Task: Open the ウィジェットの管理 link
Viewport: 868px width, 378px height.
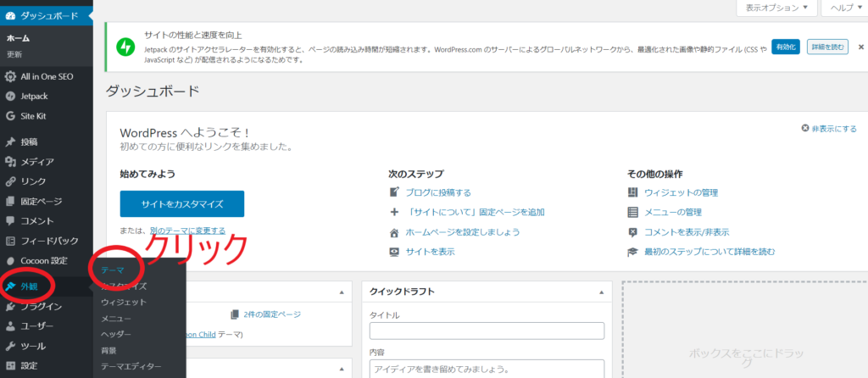Action: [x=682, y=192]
